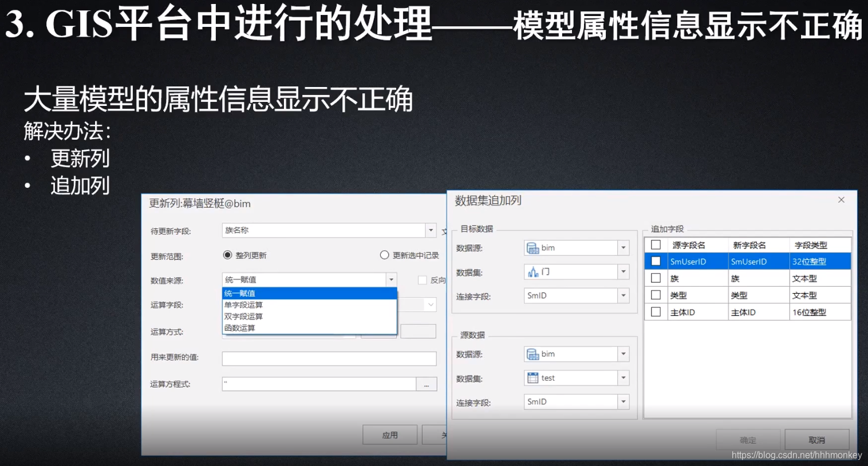Check the SmUserID field row checkbox
Screen dimensions: 868x466
click(656, 261)
